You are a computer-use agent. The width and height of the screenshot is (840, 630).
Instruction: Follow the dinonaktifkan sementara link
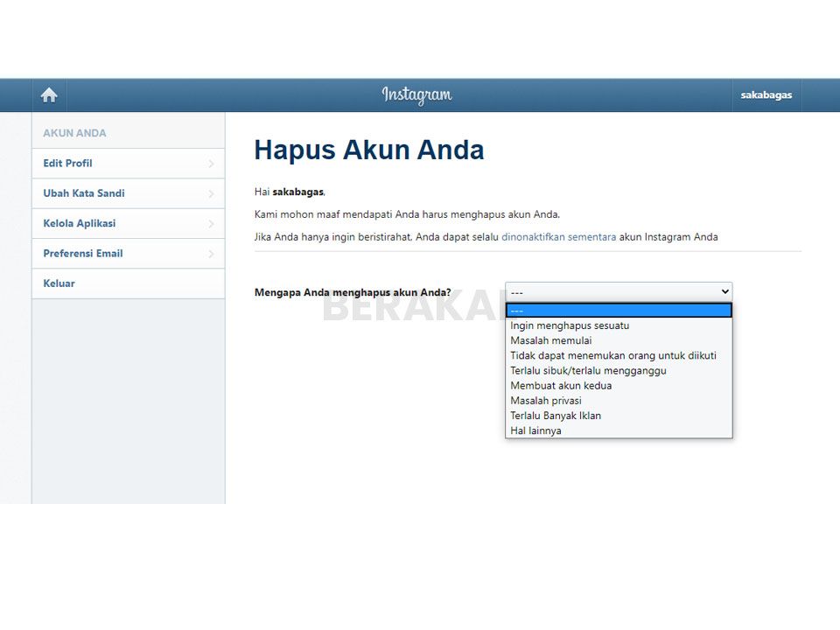coord(558,237)
